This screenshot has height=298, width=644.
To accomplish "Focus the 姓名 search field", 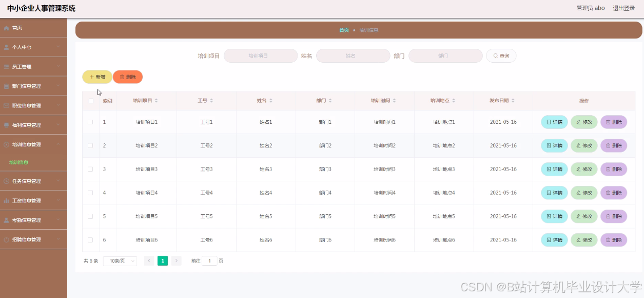I will [353, 55].
